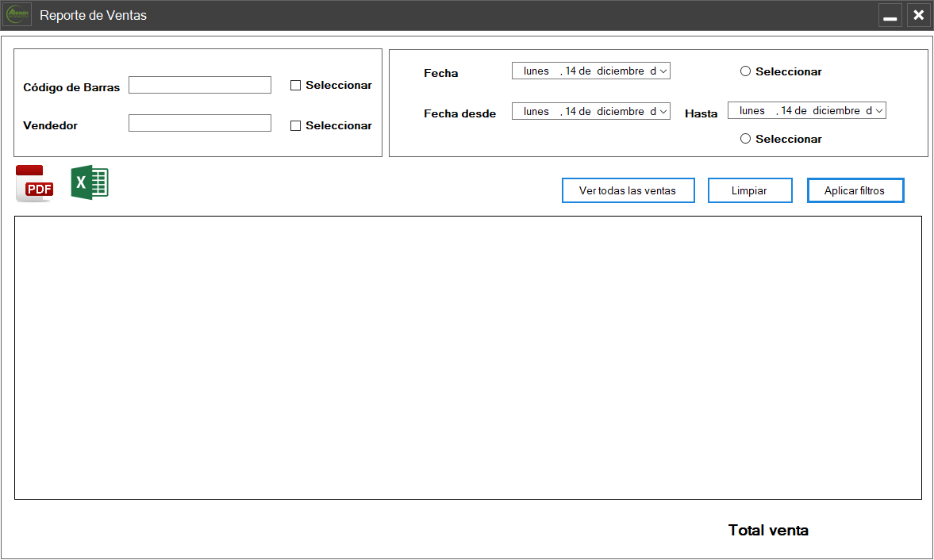
Task: Select the Seleccionar radio button next to Fecha
Action: (x=745, y=71)
